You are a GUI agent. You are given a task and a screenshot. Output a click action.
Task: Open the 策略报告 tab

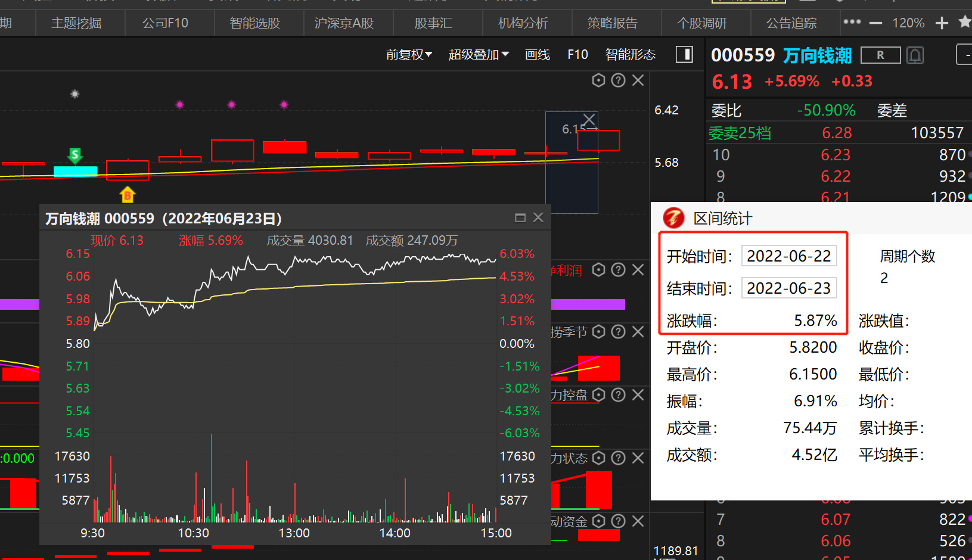612,23
